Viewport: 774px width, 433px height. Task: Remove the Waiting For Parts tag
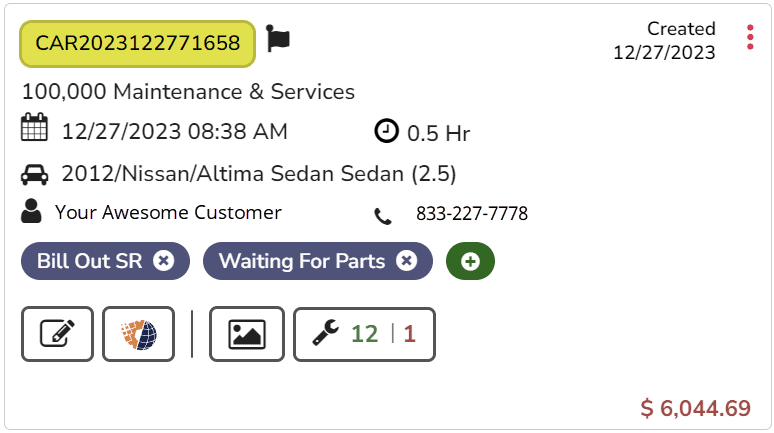pyautogui.click(x=406, y=261)
